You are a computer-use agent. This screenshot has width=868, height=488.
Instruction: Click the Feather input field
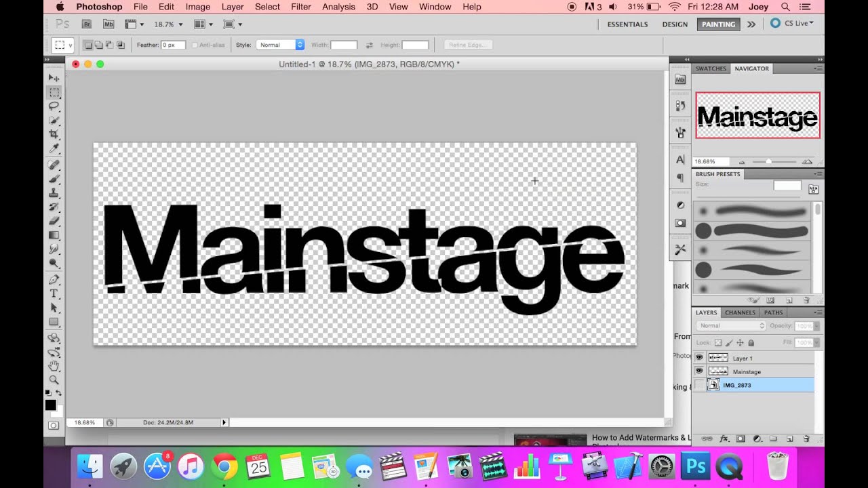[x=173, y=45]
